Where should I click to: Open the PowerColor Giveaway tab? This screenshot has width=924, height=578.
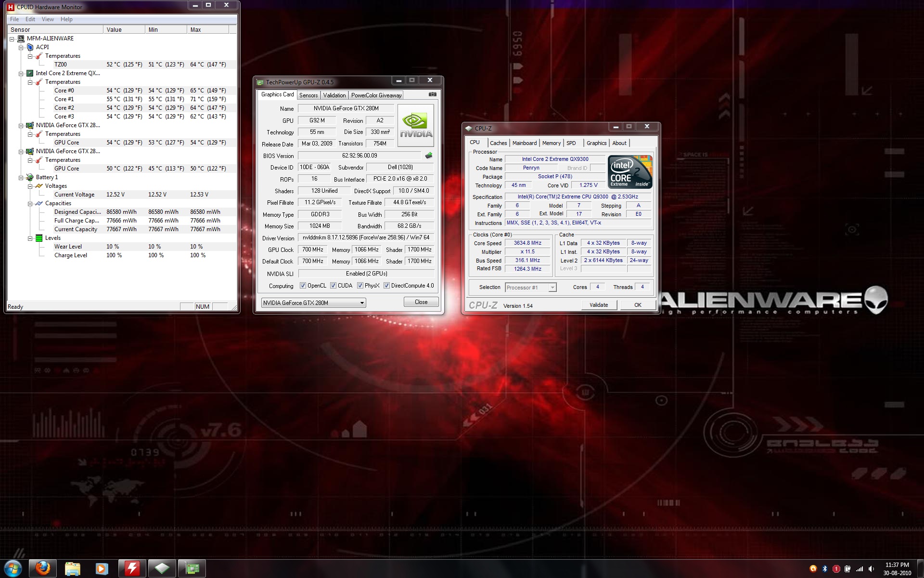[x=376, y=95]
